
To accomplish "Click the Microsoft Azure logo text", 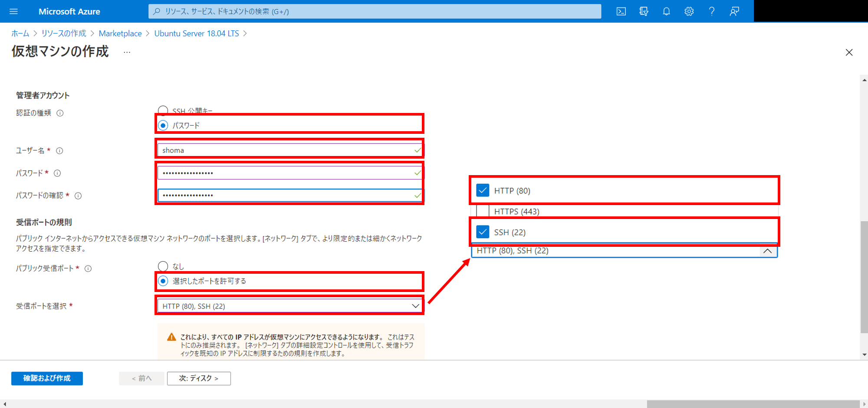I will point(69,11).
